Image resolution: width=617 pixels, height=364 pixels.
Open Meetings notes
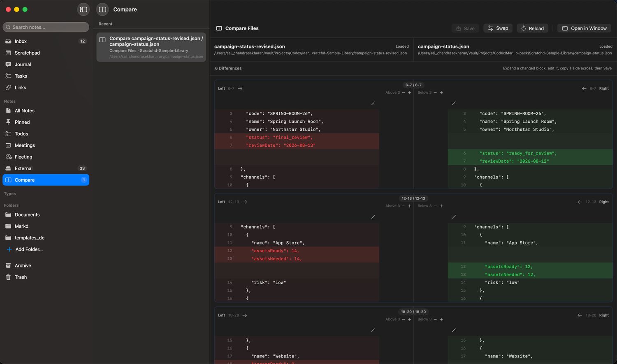click(46, 145)
